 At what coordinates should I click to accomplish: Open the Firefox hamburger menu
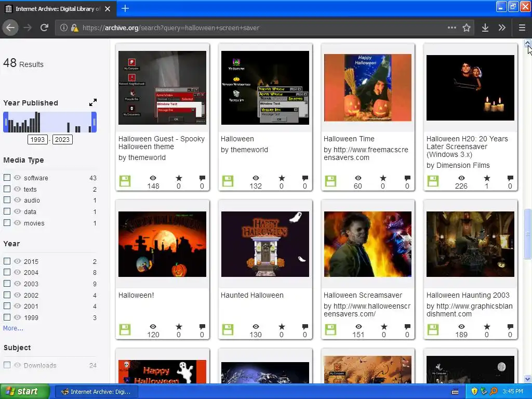pyautogui.click(x=522, y=28)
